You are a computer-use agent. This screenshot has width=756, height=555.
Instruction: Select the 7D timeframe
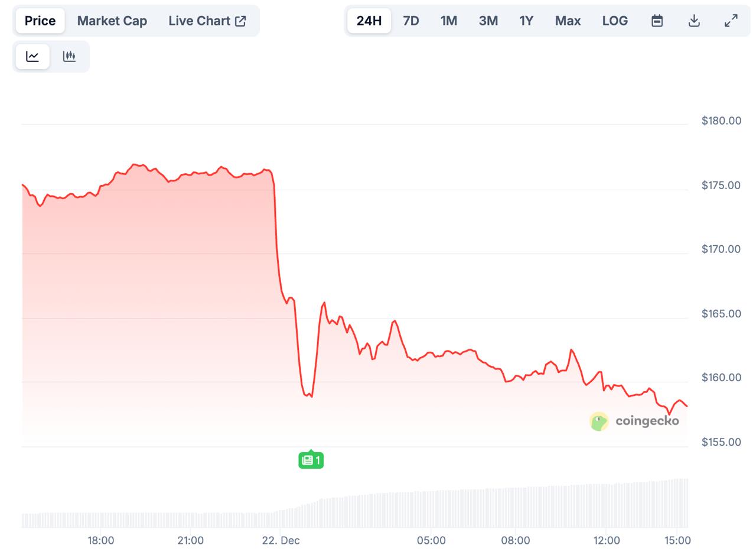click(x=410, y=20)
